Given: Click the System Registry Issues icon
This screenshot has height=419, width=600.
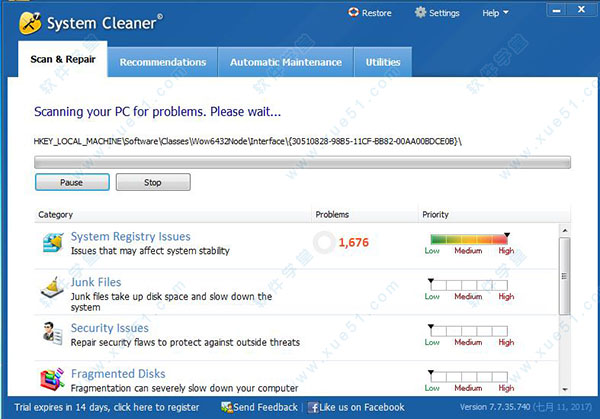Looking at the screenshot, I should click(53, 242).
